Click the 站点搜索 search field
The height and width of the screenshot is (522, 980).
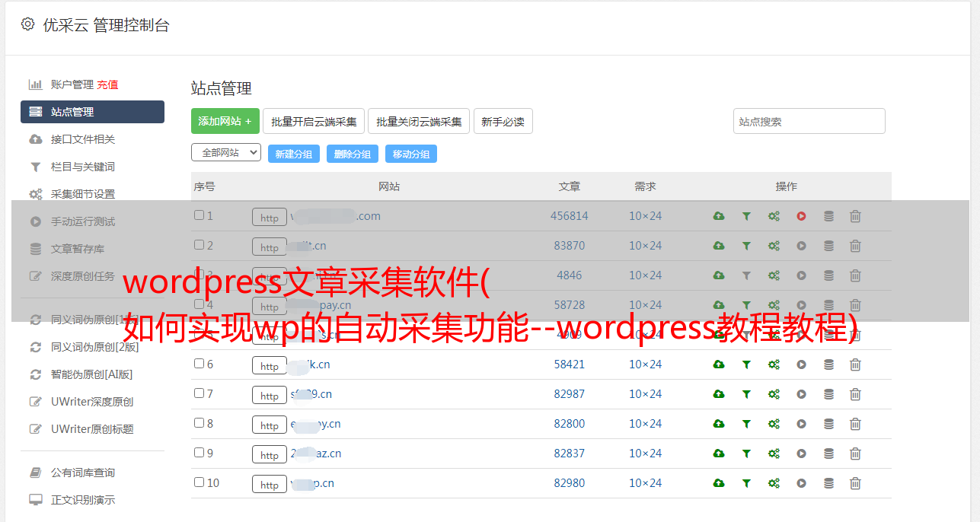pos(809,121)
